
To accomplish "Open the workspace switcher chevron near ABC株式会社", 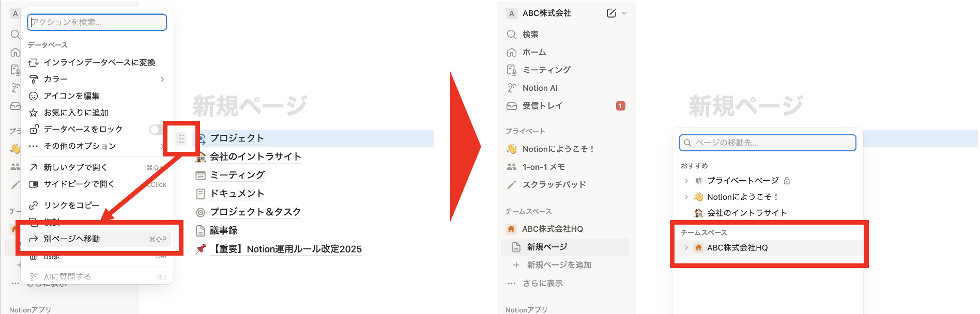I will (x=624, y=13).
